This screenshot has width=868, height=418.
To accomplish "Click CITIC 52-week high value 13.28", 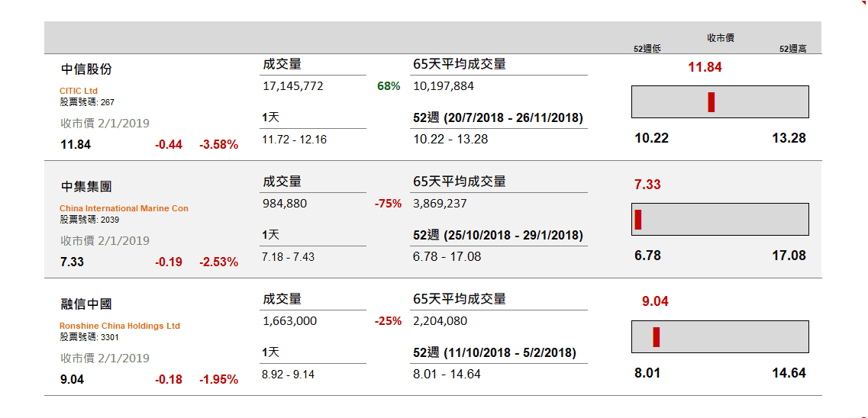I will tap(789, 138).
